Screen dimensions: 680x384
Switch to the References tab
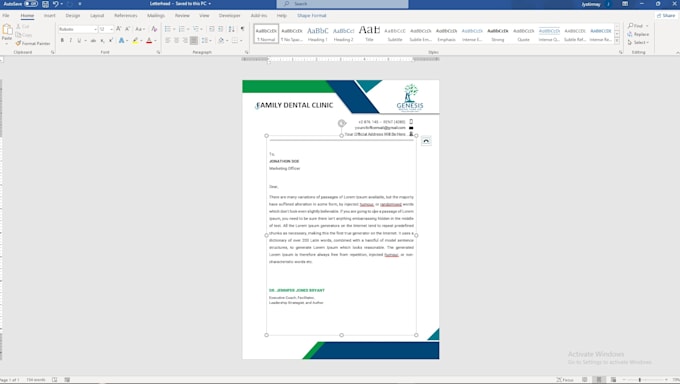coord(125,16)
